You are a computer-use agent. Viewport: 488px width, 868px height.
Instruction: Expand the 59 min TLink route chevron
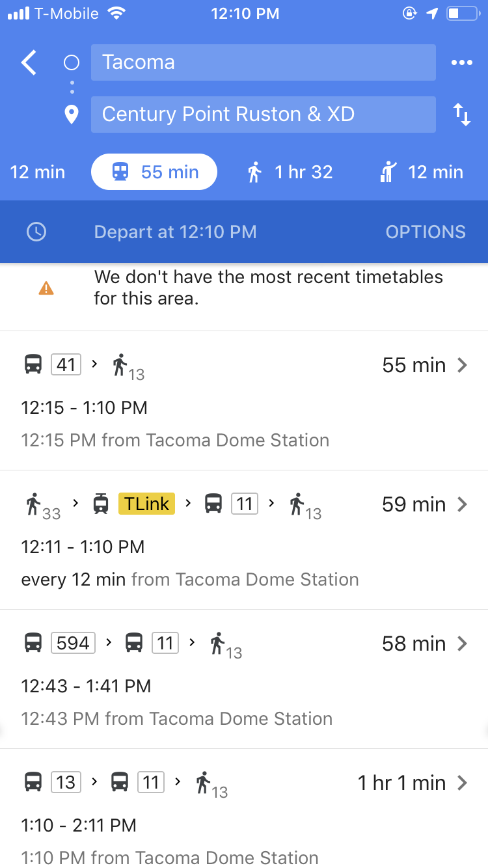[x=462, y=504]
